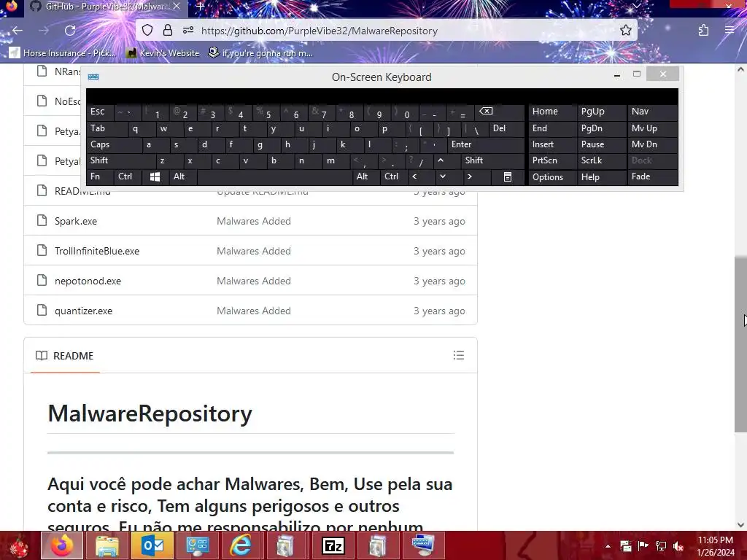Toggle the right Ctrl key

[x=393, y=176]
